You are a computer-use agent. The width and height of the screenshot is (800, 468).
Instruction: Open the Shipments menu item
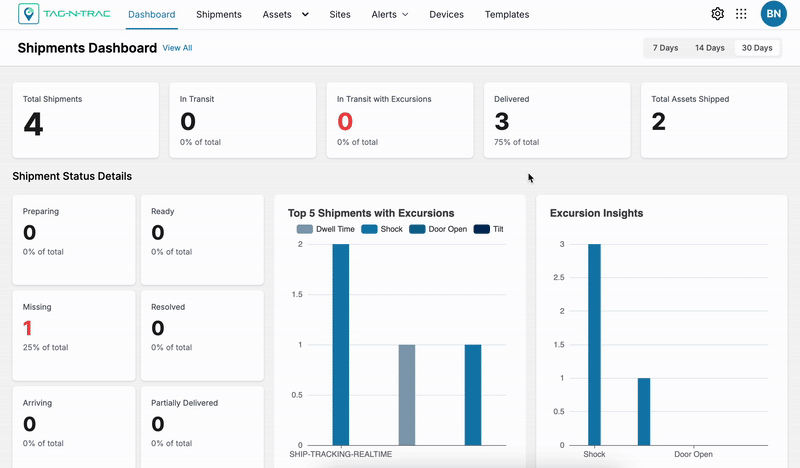point(219,14)
